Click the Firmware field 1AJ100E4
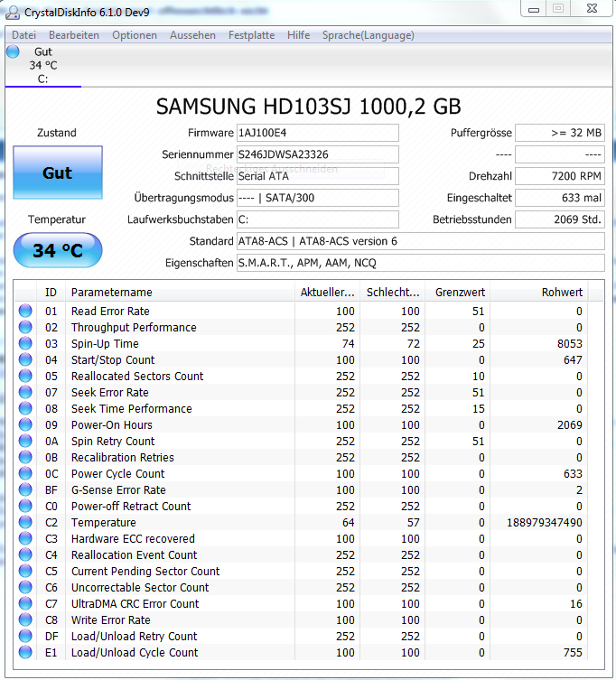 pos(318,133)
